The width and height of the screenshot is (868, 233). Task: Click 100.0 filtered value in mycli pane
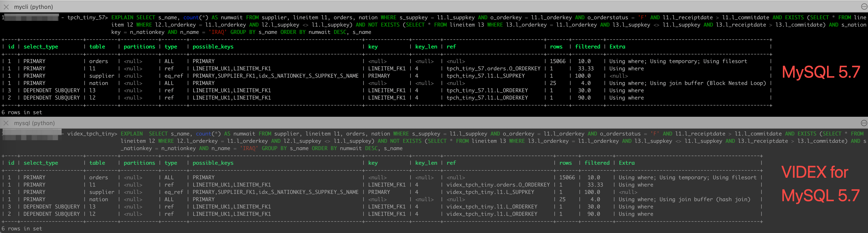[583, 76]
